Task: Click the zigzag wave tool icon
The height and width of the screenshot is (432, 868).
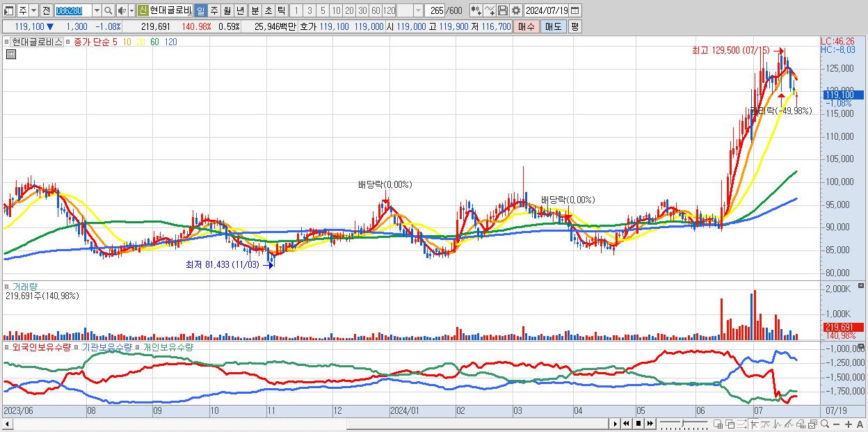Action: [x=778, y=424]
